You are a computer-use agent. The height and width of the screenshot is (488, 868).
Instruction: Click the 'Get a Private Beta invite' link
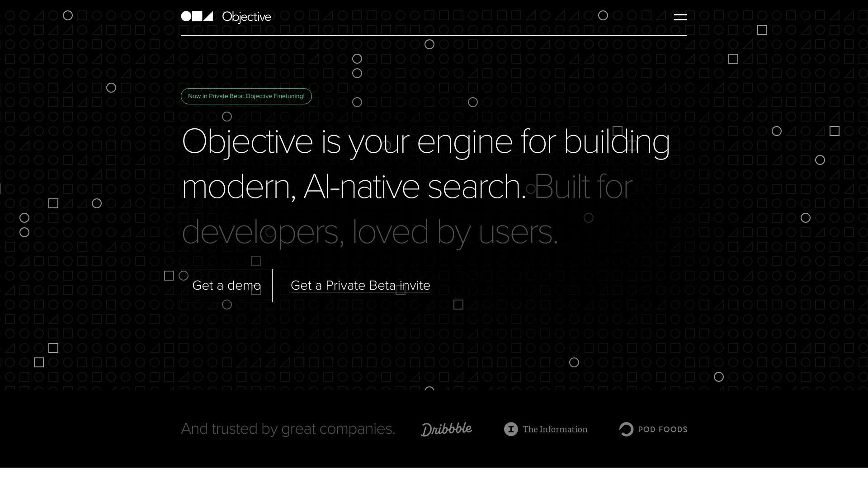(360, 286)
